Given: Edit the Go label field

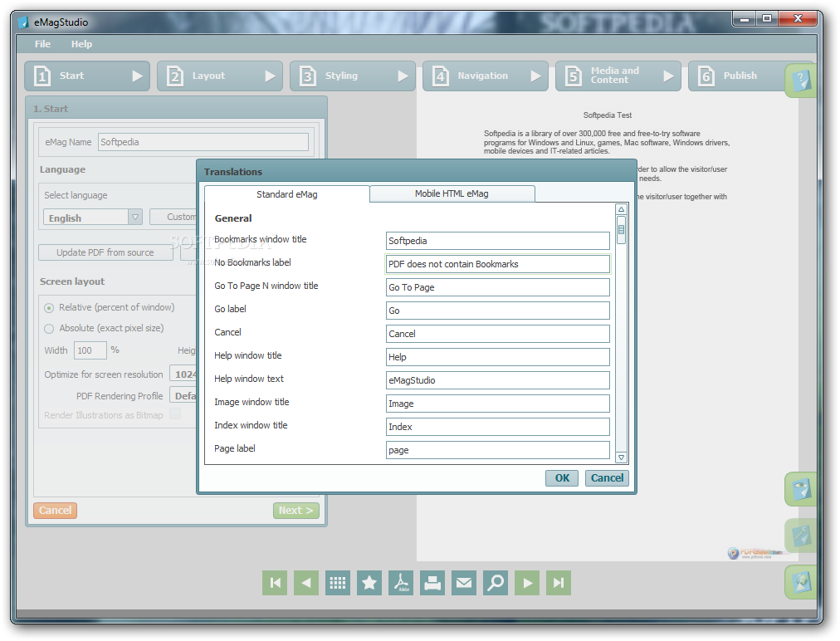Looking at the screenshot, I should 498,311.
